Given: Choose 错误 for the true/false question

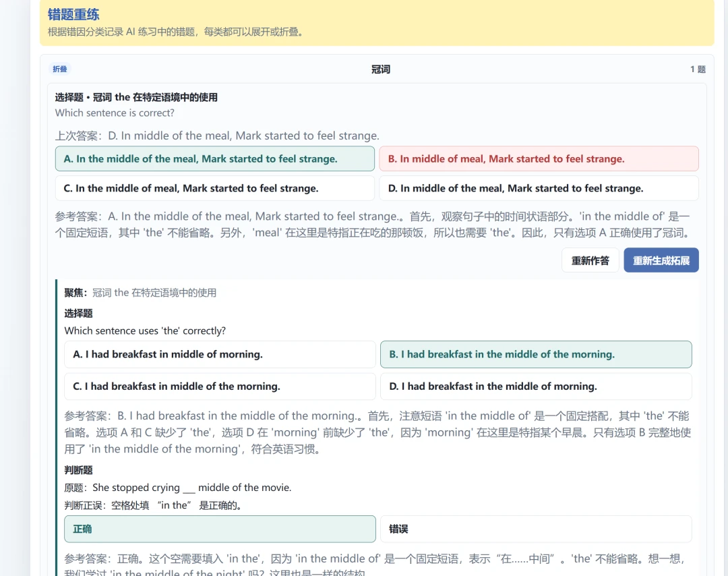Looking at the screenshot, I should 536,529.
